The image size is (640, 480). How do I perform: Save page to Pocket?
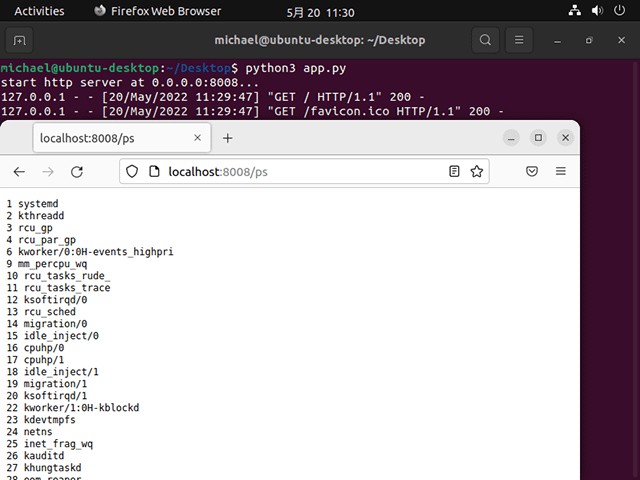point(531,172)
